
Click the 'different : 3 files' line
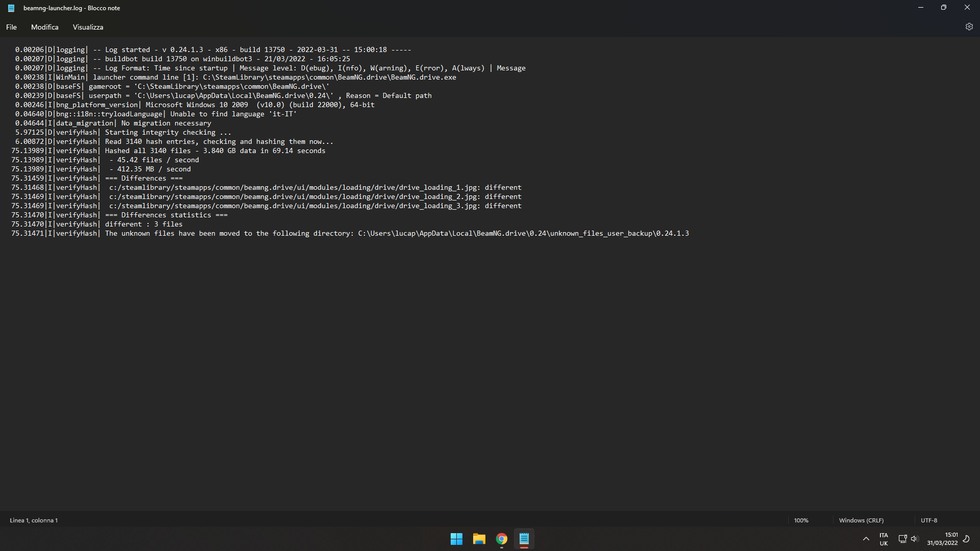coord(96,224)
